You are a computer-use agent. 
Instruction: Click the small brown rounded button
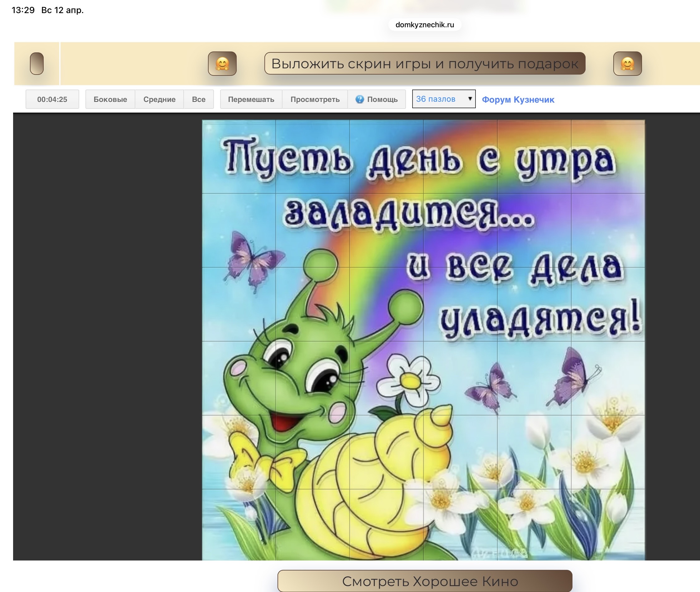[37, 63]
